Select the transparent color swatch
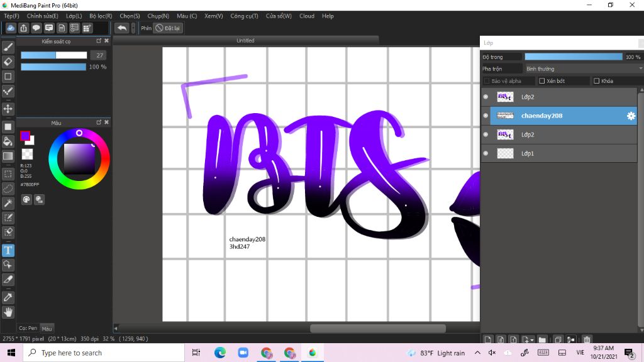 pyautogui.click(x=27, y=154)
